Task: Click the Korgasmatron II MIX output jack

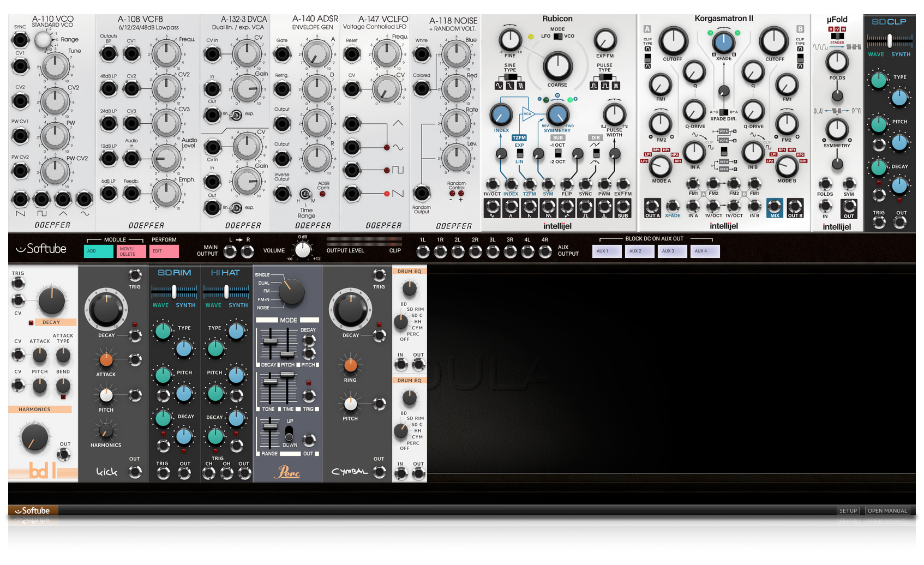Action: point(775,206)
